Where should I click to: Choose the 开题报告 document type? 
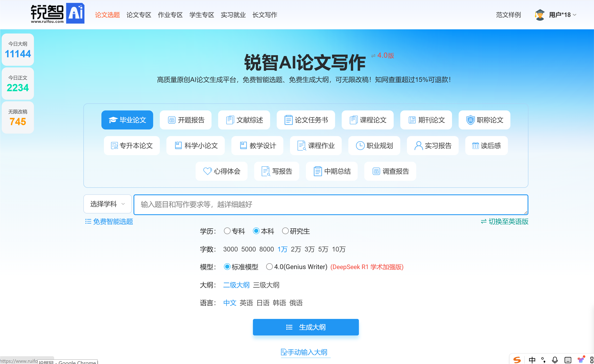[186, 120]
